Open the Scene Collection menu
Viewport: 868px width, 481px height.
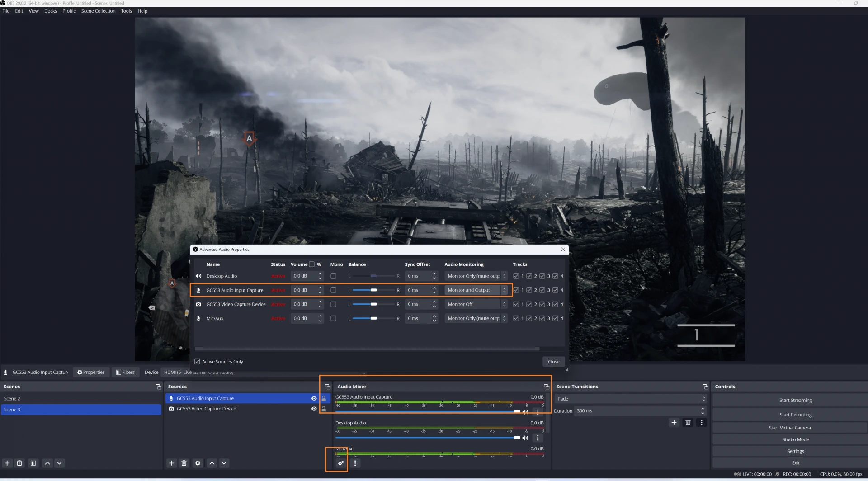tap(98, 11)
